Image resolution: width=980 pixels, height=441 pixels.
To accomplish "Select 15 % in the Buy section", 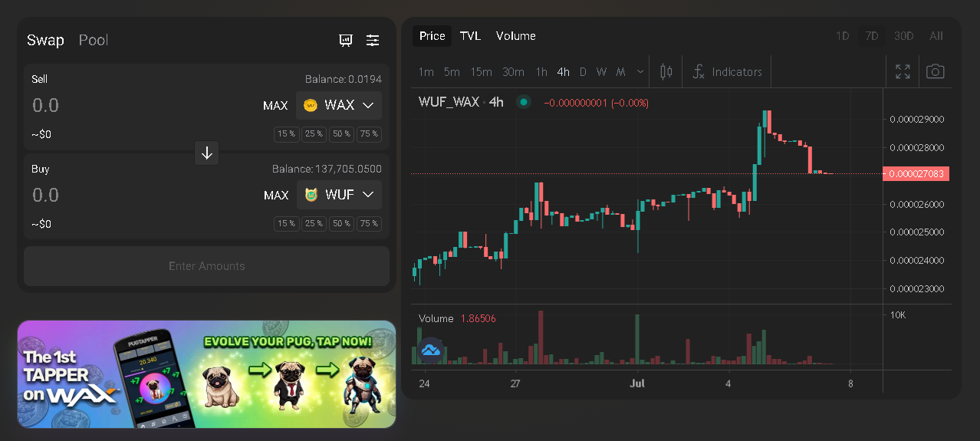I will click(286, 223).
